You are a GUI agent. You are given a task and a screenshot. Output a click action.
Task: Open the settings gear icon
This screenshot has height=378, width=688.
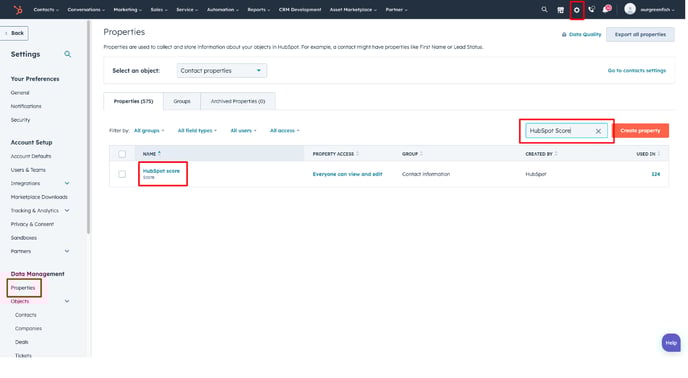(x=577, y=10)
